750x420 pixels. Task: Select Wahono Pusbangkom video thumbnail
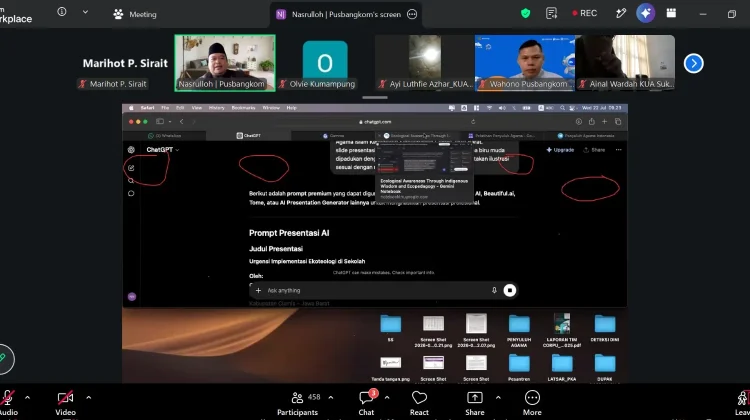(525, 62)
